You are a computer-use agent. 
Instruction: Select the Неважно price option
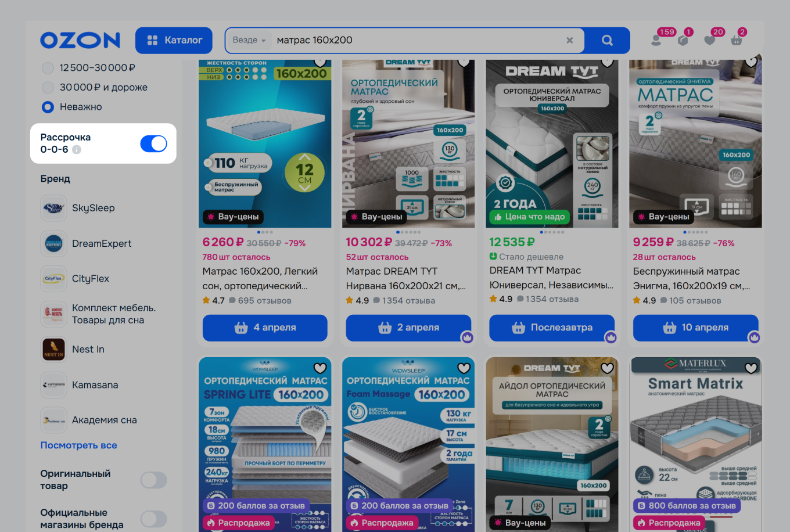click(48, 107)
